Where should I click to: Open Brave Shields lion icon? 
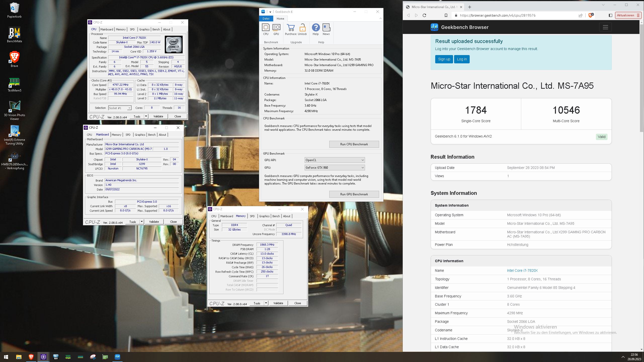pos(591,15)
